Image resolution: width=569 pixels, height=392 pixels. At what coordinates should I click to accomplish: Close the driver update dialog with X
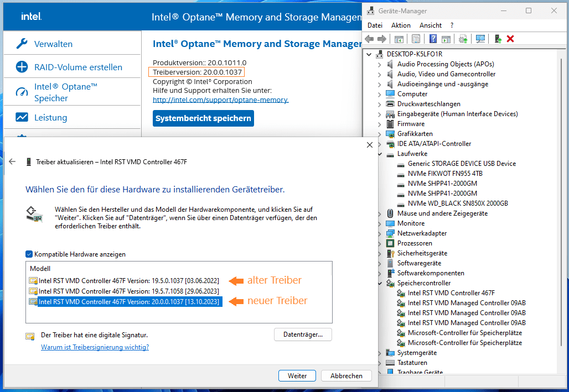pyautogui.click(x=369, y=145)
